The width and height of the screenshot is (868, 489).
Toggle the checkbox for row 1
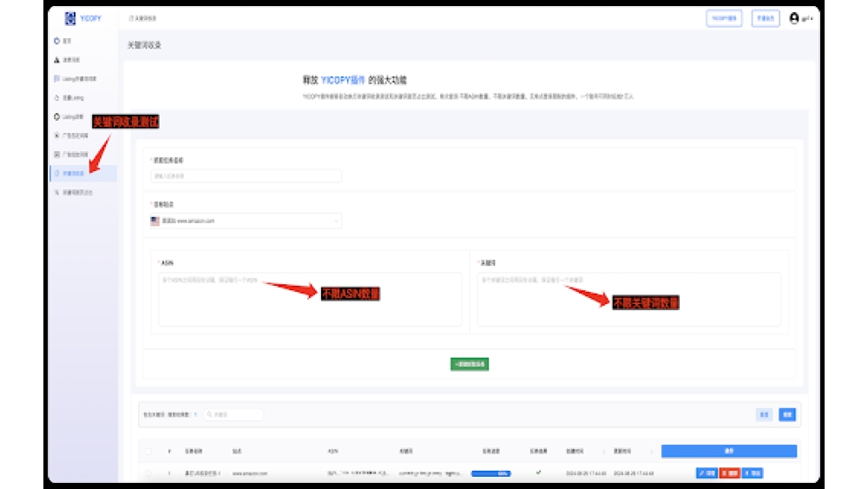coord(148,473)
